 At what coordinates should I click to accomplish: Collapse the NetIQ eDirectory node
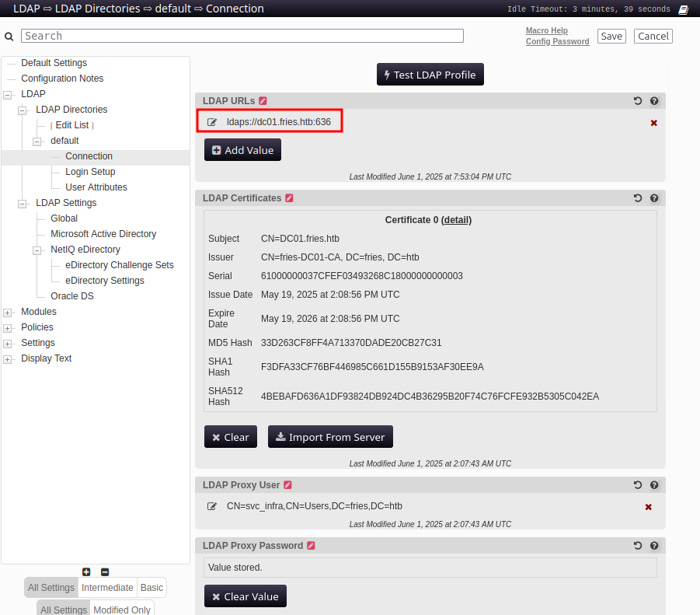click(37, 250)
